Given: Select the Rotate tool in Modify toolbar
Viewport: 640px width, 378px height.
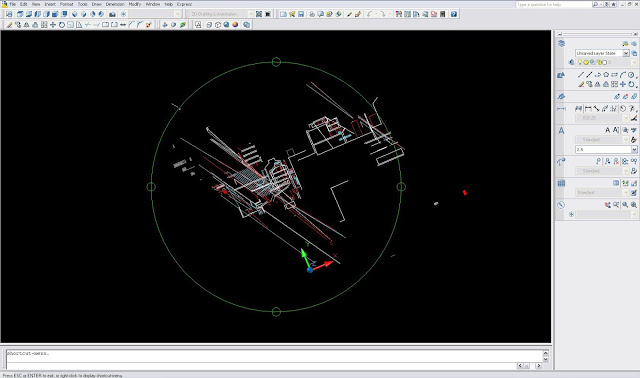Looking at the screenshot, I should tap(62, 25).
